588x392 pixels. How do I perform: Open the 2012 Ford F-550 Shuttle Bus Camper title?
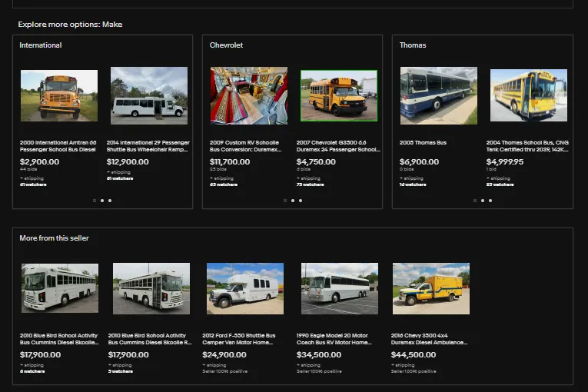pos(239,339)
